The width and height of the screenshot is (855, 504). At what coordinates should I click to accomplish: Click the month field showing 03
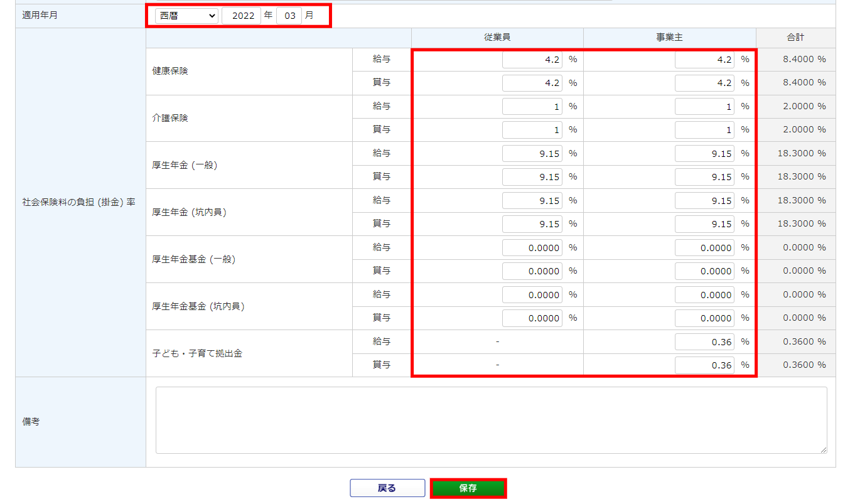pyautogui.click(x=289, y=16)
